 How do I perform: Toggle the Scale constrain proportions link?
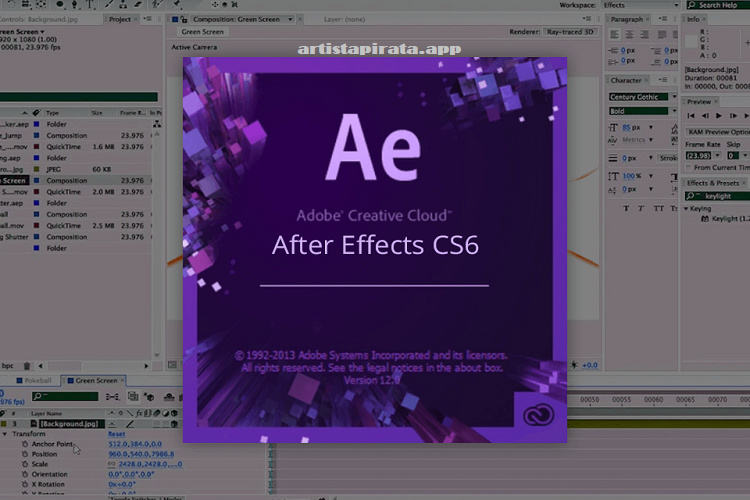coord(112,464)
